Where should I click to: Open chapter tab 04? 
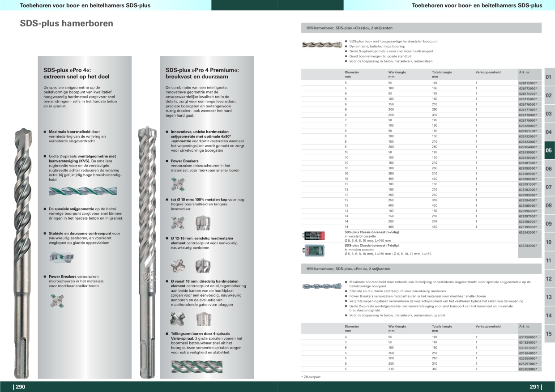pyautogui.click(x=549, y=132)
